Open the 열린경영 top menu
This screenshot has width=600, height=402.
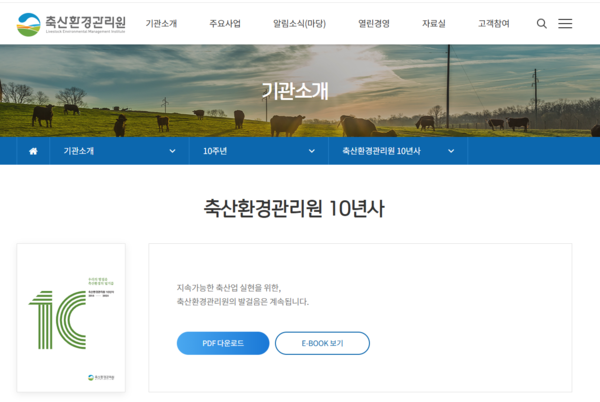[x=374, y=23]
